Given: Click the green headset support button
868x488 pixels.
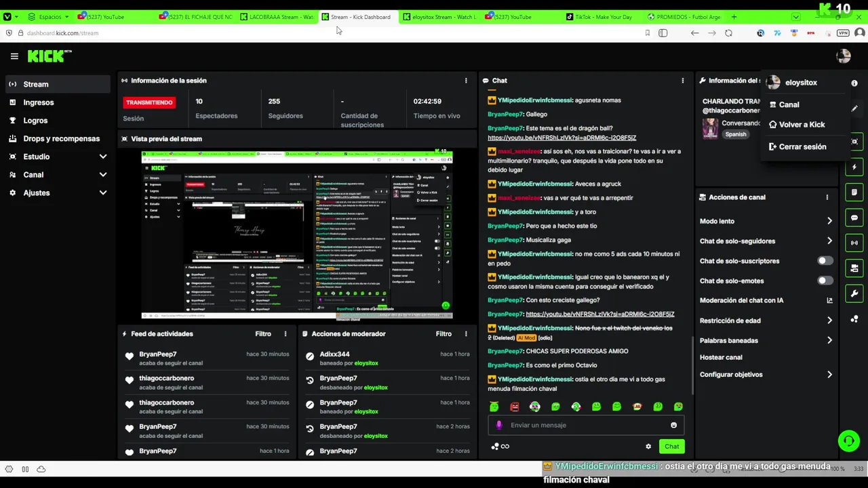Looking at the screenshot, I should 848,441.
